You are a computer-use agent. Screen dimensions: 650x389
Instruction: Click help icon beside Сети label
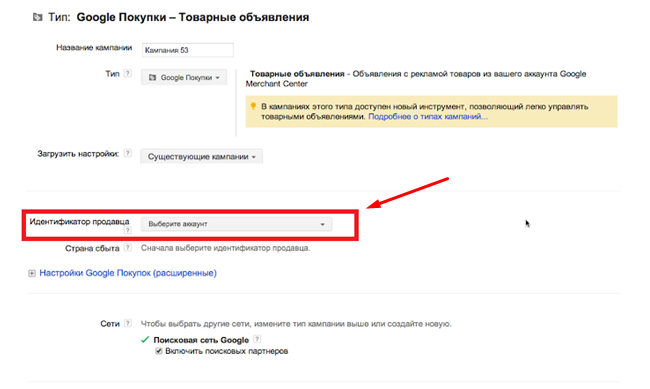[x=128, y=323]
